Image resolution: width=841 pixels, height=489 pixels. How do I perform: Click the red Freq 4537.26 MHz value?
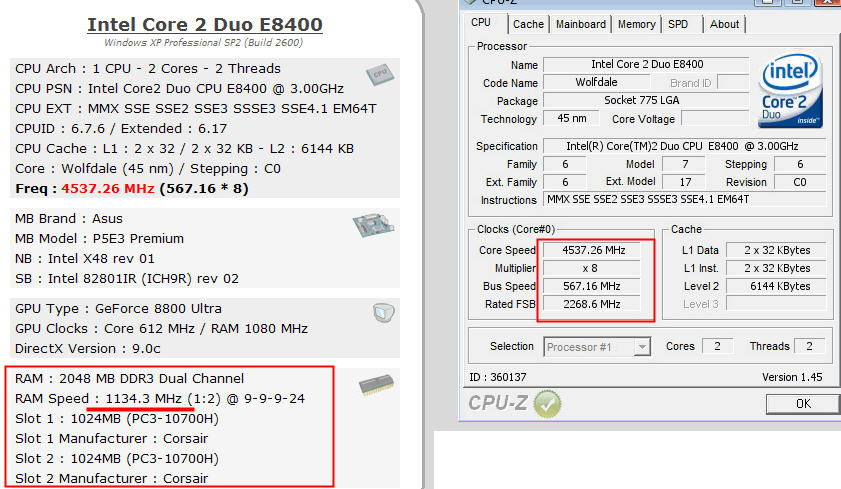coord(108,189)
